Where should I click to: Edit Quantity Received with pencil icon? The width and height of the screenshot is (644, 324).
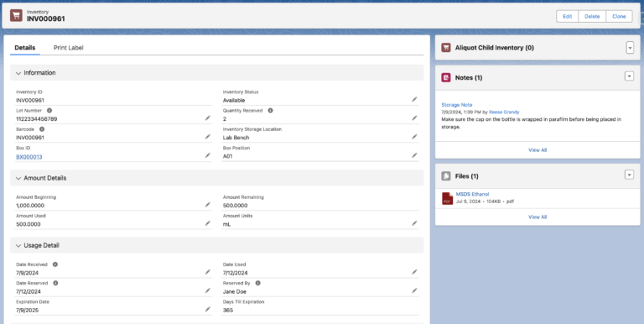(x=414, y=118)
